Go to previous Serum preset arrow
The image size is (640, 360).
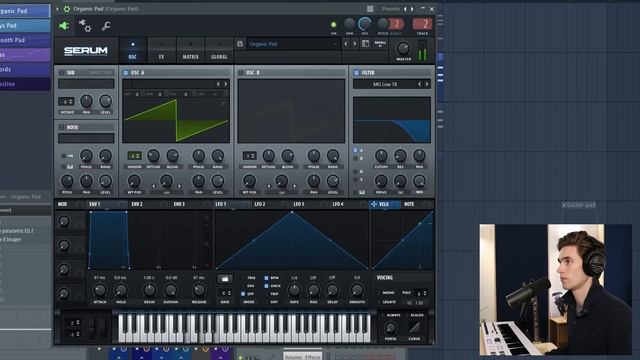click(x=346, y=44)
